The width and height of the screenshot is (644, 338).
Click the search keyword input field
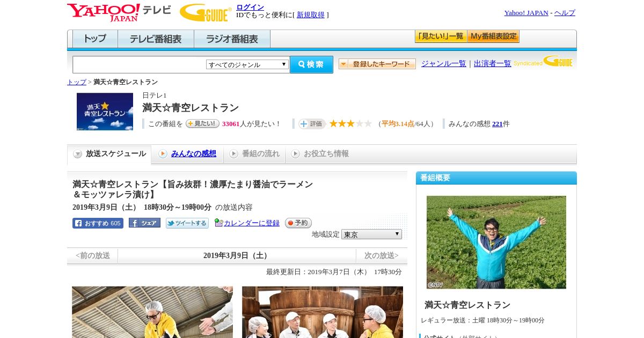tap(140, 64)
